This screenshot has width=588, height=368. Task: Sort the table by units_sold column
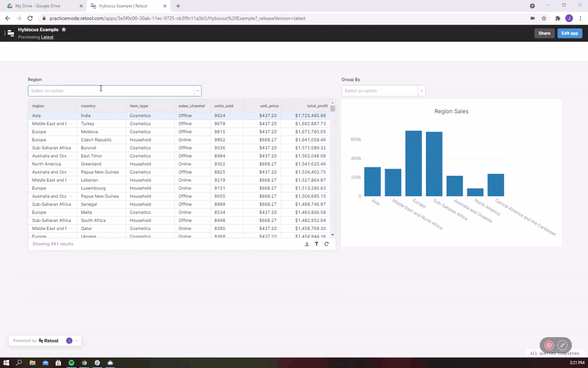224,106
